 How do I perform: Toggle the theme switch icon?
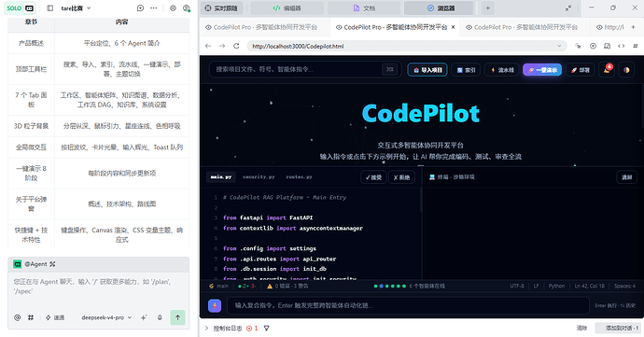[x=626, y=70]
